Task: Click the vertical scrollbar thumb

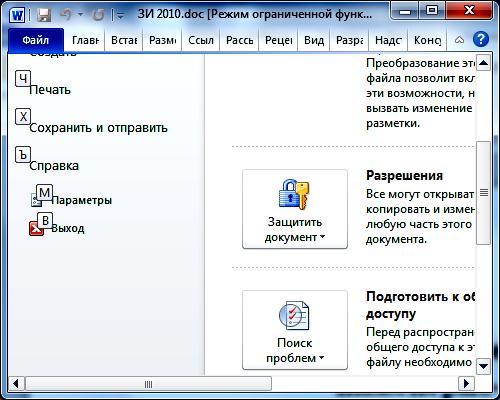Action: (484, 193)
